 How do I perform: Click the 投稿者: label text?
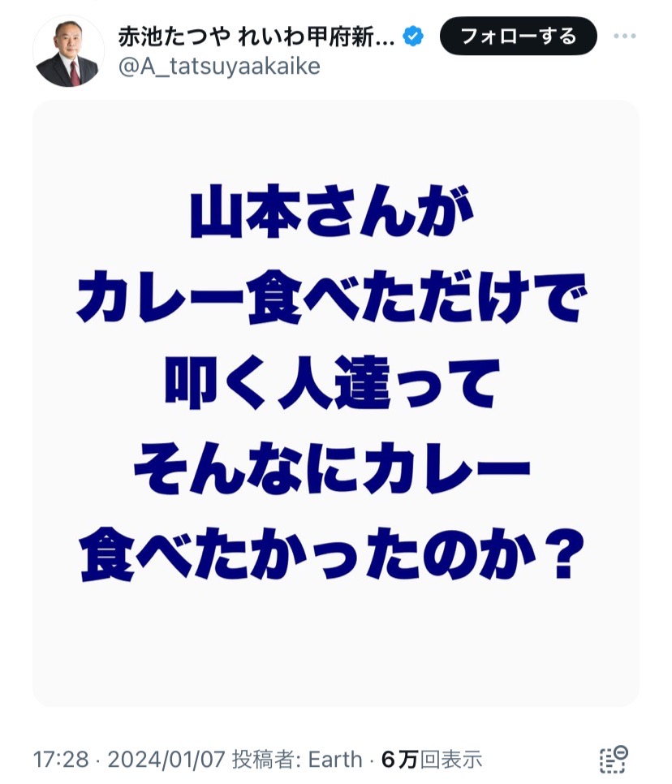click(x=266, y=759)
